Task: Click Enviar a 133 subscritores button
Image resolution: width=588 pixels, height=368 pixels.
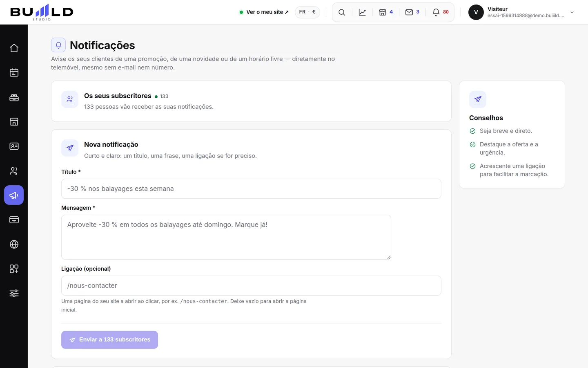Action: [109, 340]
